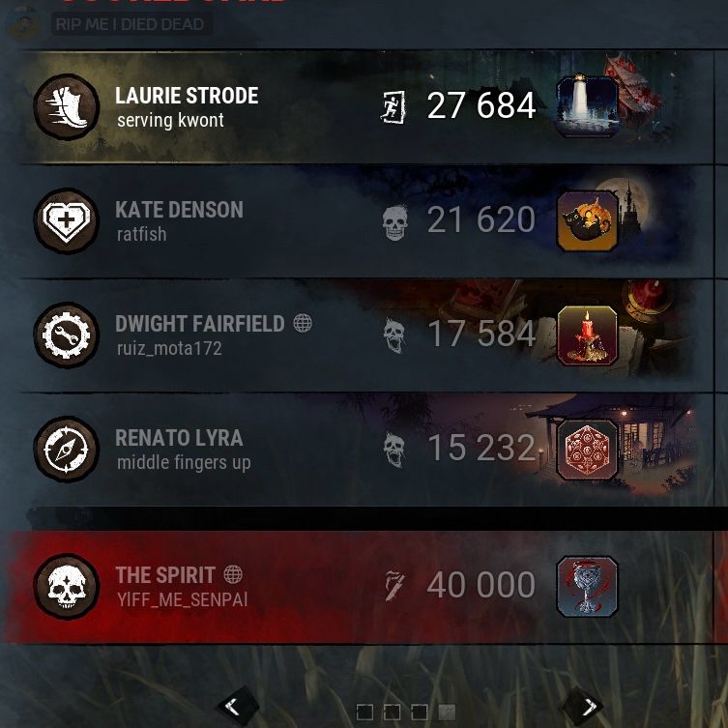Click the escaped status icon beside 27 684
The width and height of the screenshot is (728, 728).
click(x=393, y=107)
